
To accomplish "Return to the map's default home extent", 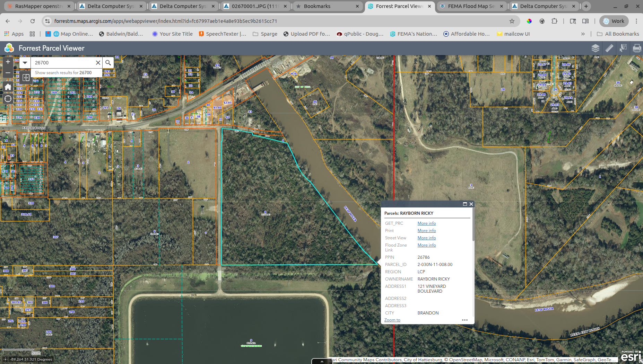I will click(x=8, y=87).
